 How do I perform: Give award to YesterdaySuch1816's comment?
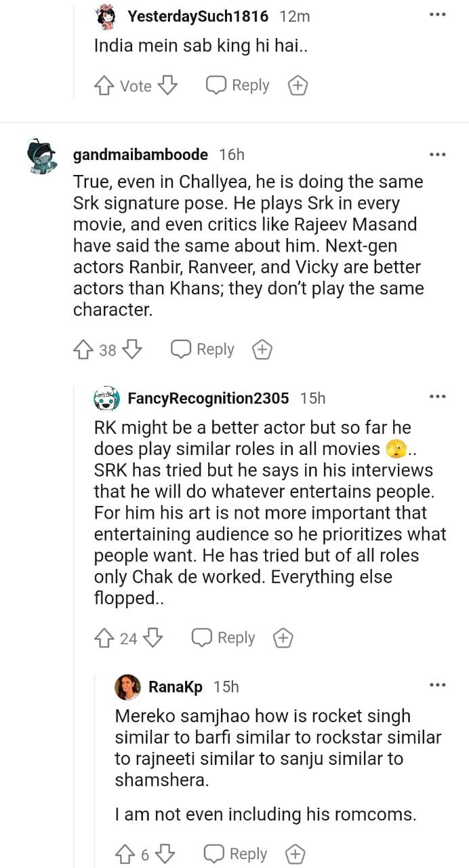298,86
